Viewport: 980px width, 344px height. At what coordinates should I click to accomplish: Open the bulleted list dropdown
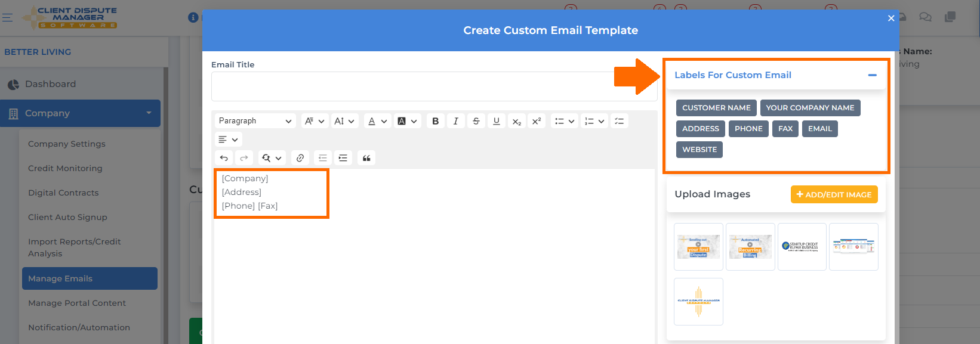tap(564, 121)
